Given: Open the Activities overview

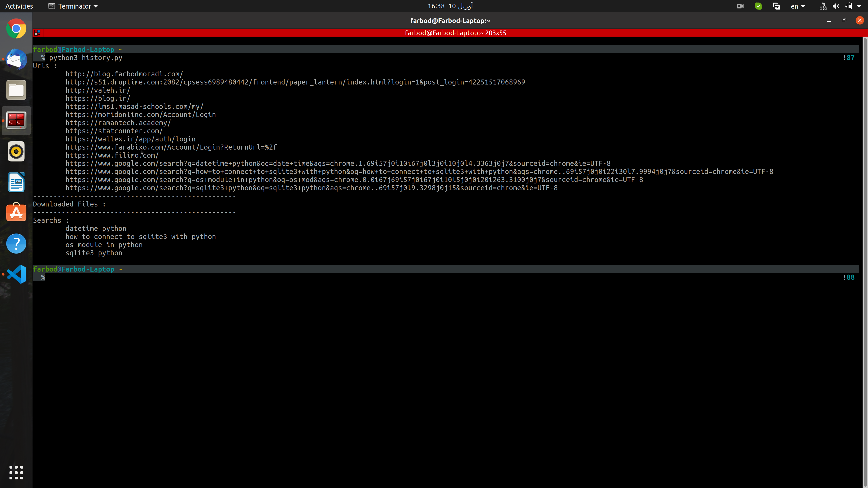Looking at the screenshot, I should [19, 6].
